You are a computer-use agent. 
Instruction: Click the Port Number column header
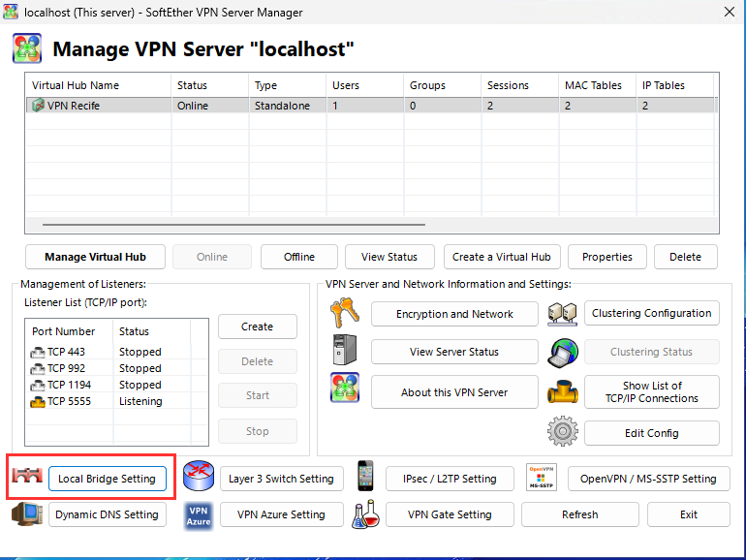[70, 331]
